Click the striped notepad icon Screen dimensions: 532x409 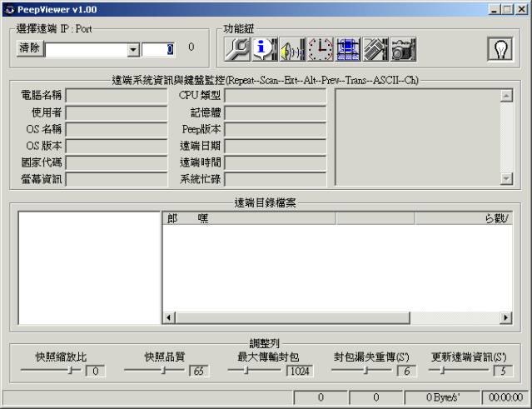pyautogui.click(x=375, y=50)
